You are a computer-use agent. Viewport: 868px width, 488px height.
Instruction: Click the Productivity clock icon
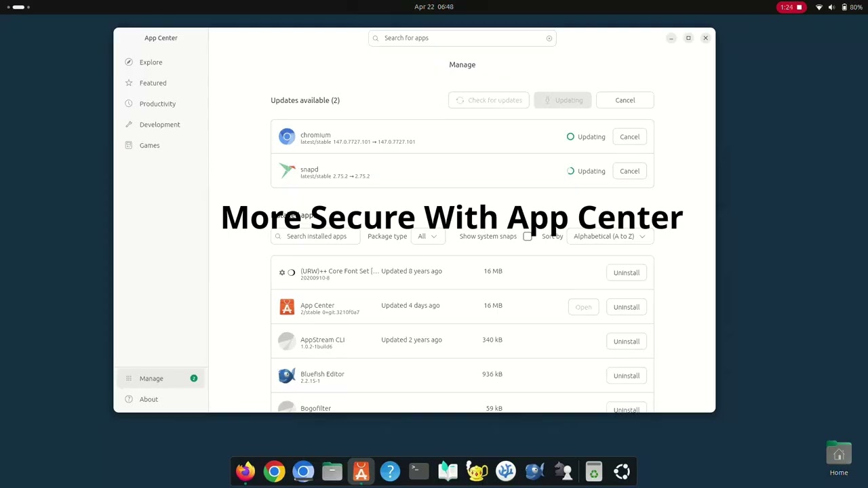129,104
